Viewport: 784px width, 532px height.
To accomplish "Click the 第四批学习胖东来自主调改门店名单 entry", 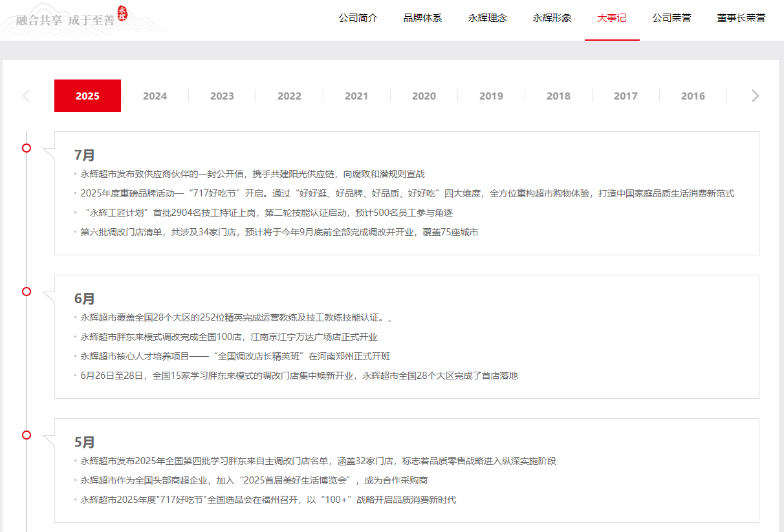I will pos(319,461).
